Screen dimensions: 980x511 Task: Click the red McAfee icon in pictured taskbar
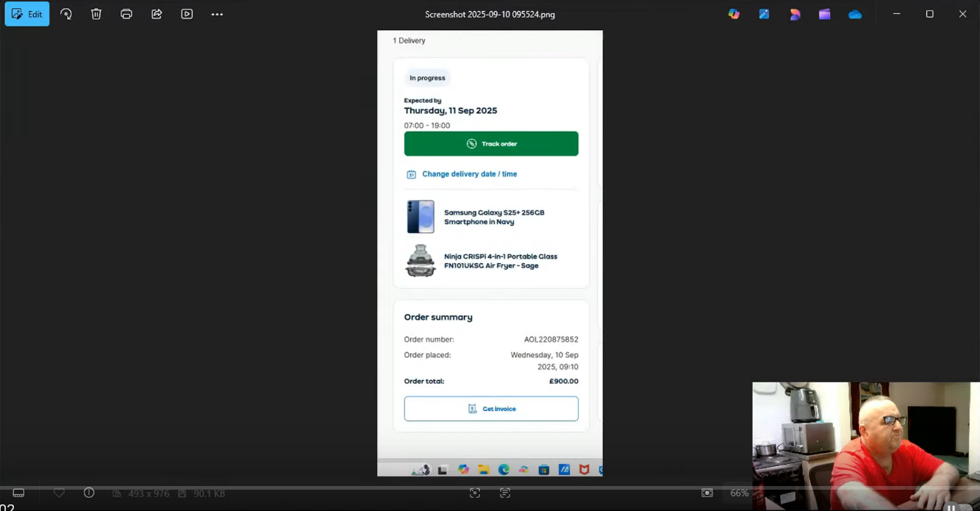click(x=584, y=469)
